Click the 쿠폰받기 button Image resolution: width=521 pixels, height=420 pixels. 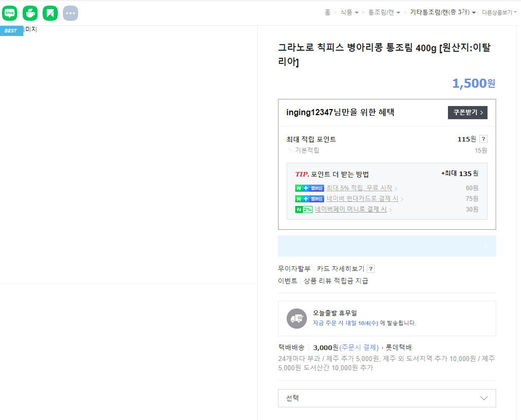(467, 112)
